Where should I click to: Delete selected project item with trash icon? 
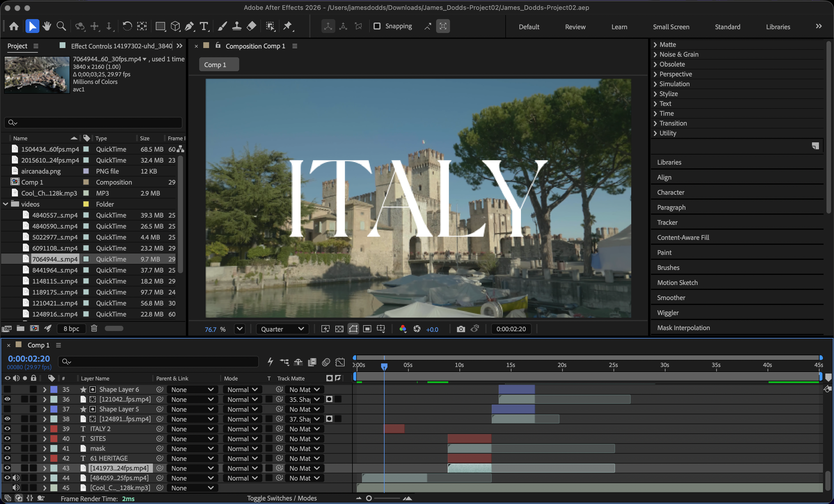94,328
